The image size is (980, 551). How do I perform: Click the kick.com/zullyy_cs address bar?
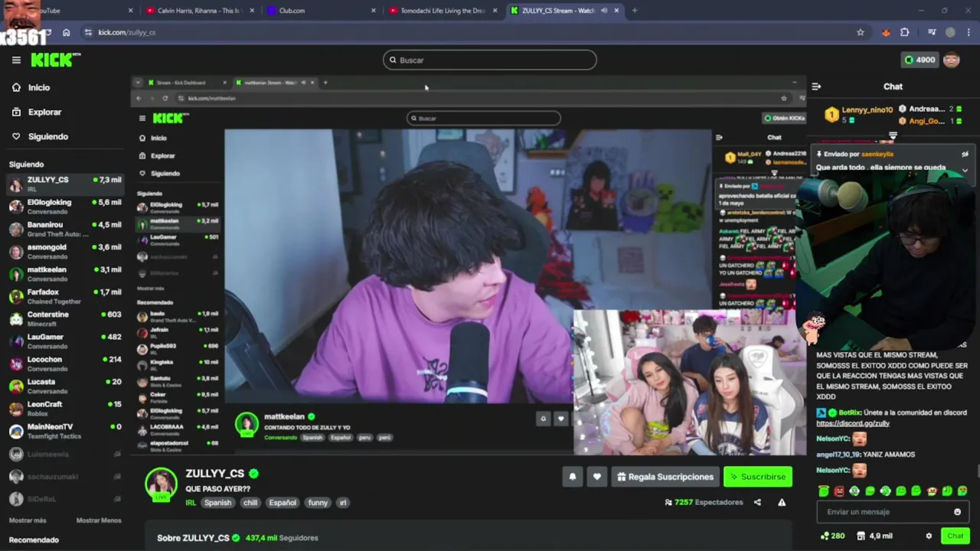point(475,32)
